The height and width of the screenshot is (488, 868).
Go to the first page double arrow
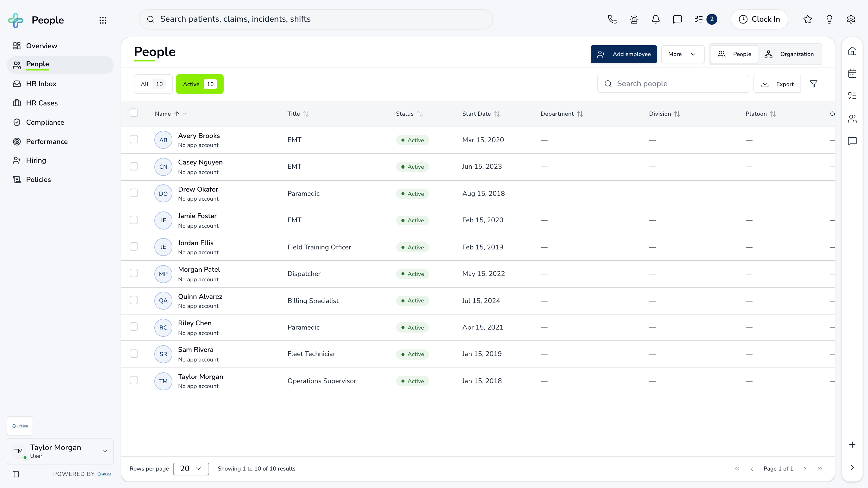coord(737,469)
